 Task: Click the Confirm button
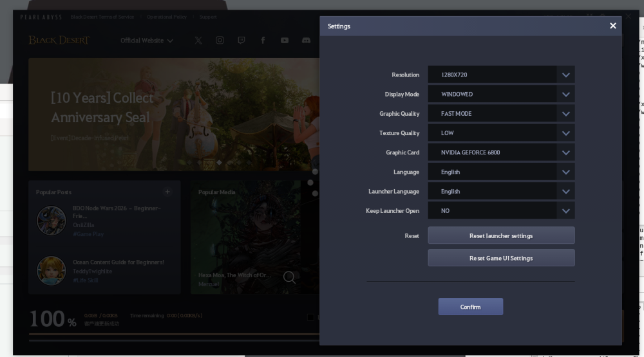pyautogui.click(x=470, y=307)
